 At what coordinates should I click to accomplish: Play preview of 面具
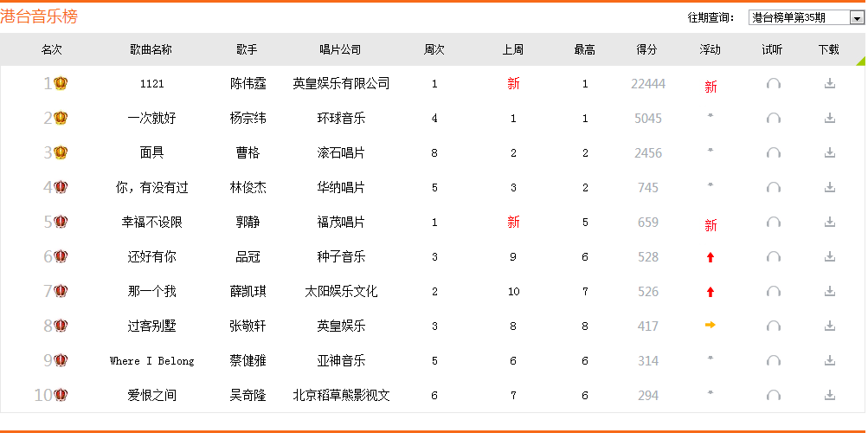click(x=774, y=152)
